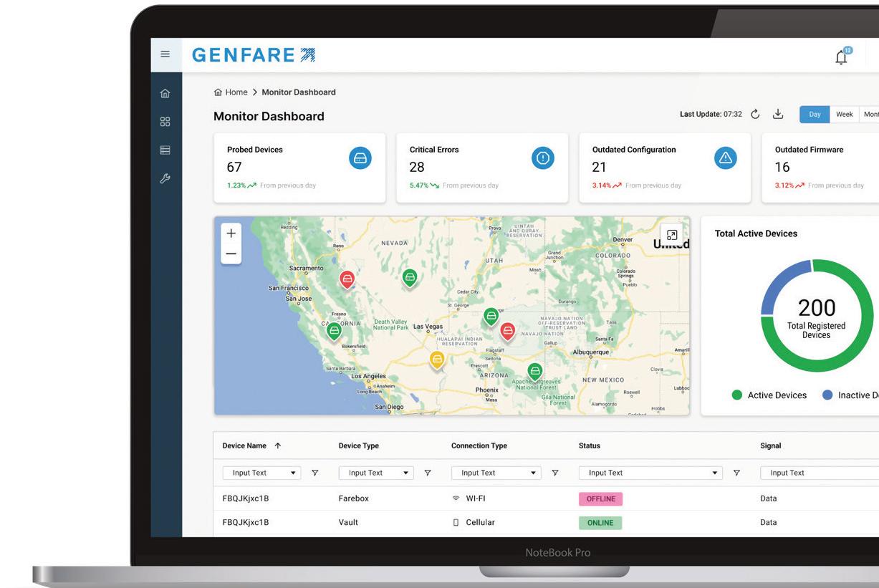Go to Home sidebar icon
The width and height of the screenshot is (879, 588).
(x=165, y=93)
